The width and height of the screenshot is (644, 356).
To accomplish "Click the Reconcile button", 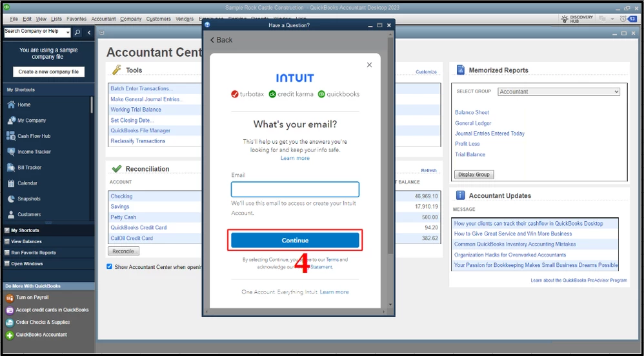I will pos(124,251).
